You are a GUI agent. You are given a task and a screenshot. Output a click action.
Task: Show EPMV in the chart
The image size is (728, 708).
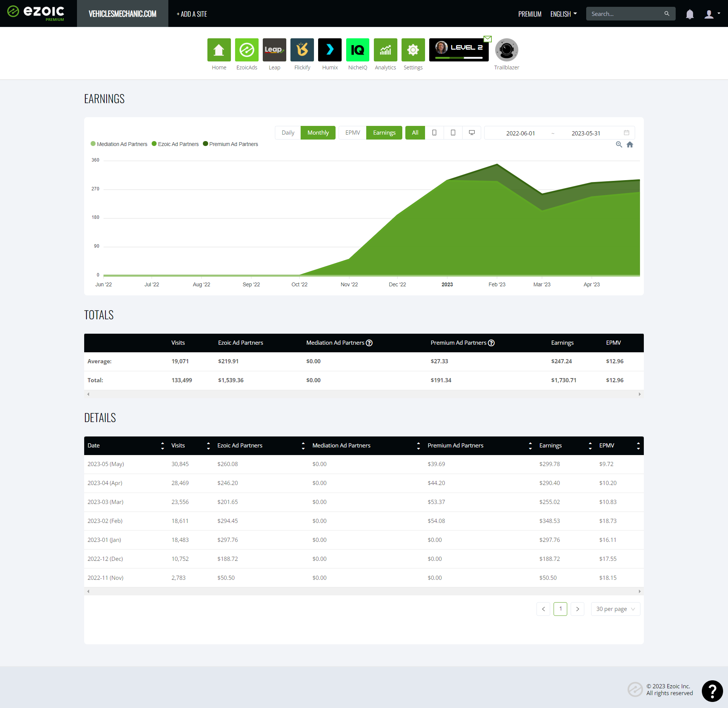click(x=353, y=133)
